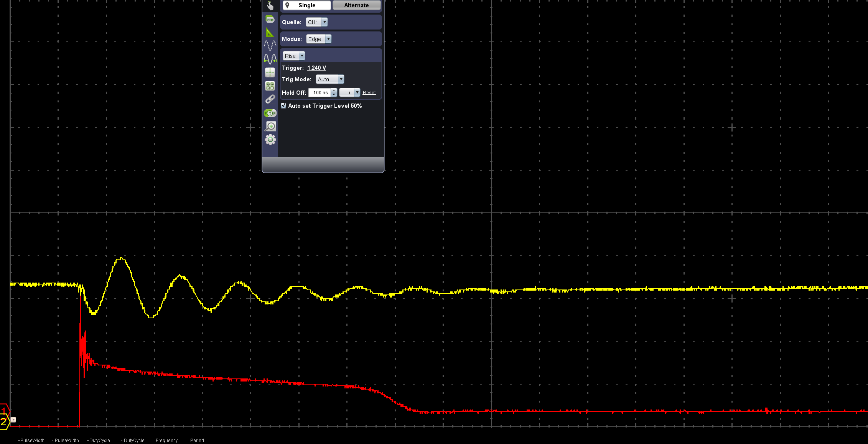Switch to the Alternate tab
The height and width of the screenshot is (444, 868).
click(x=356, y=5)
